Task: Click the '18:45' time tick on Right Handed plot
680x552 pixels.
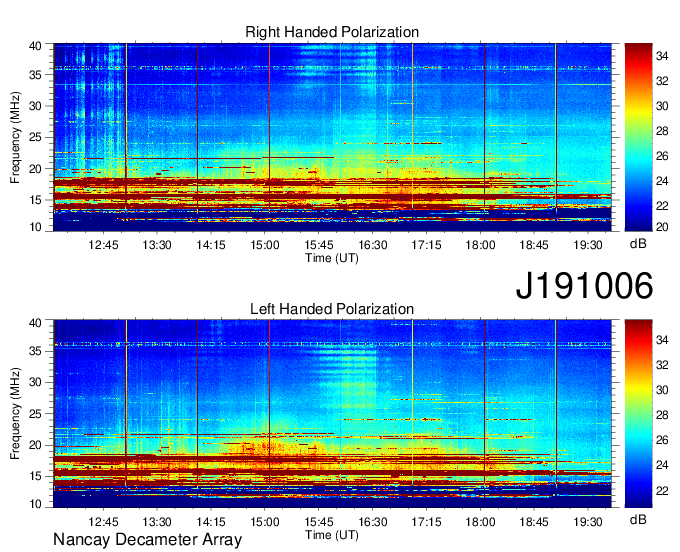Action: (x=534, y=245)
